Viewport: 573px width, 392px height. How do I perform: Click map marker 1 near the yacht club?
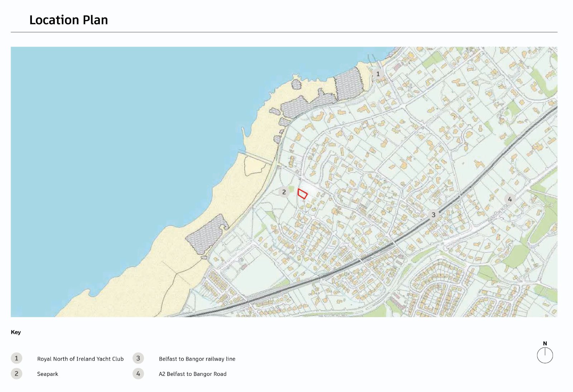377,74
